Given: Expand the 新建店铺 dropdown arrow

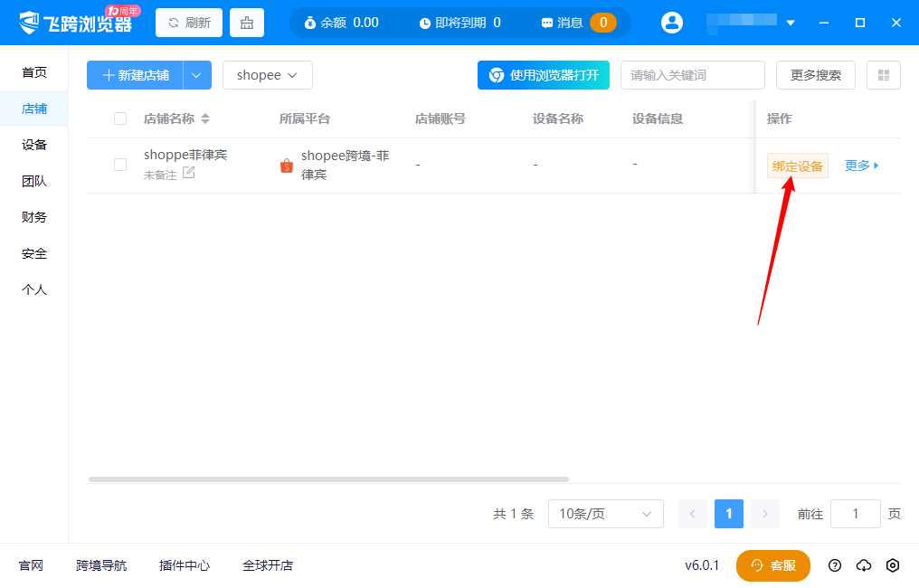Looking at the screenshot, I should (x=197, y=75).
